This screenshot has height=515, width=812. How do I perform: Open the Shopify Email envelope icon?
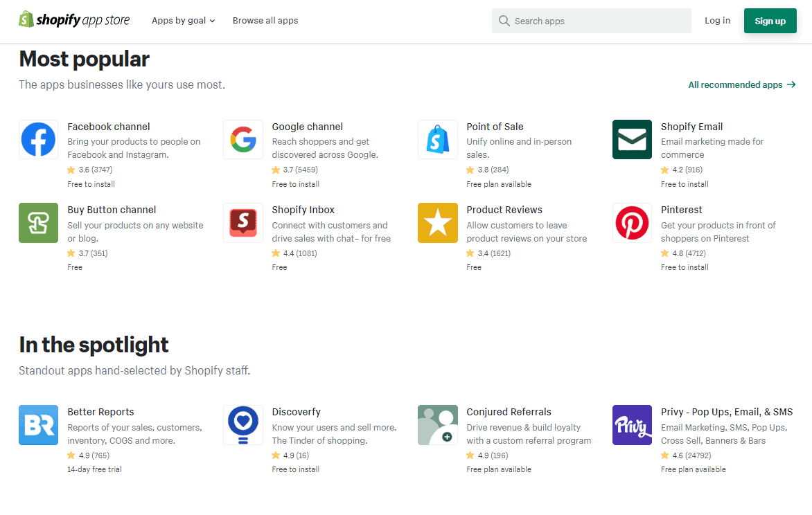633,140
